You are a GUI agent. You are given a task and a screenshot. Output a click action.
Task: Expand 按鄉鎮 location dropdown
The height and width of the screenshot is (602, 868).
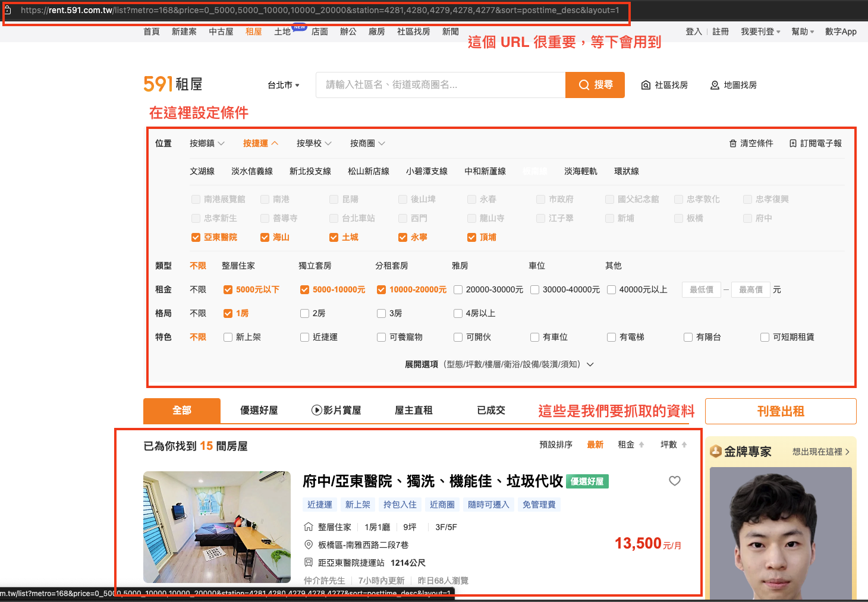(x=207, y=143)
